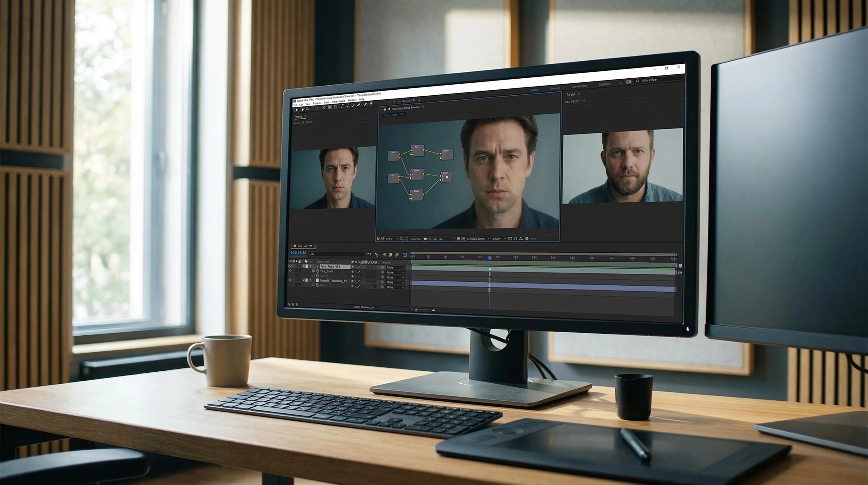This screenshot has height=485, width=868.
Task: Click the blue playhead marker in timeline
Action: (x=490, y=258)
